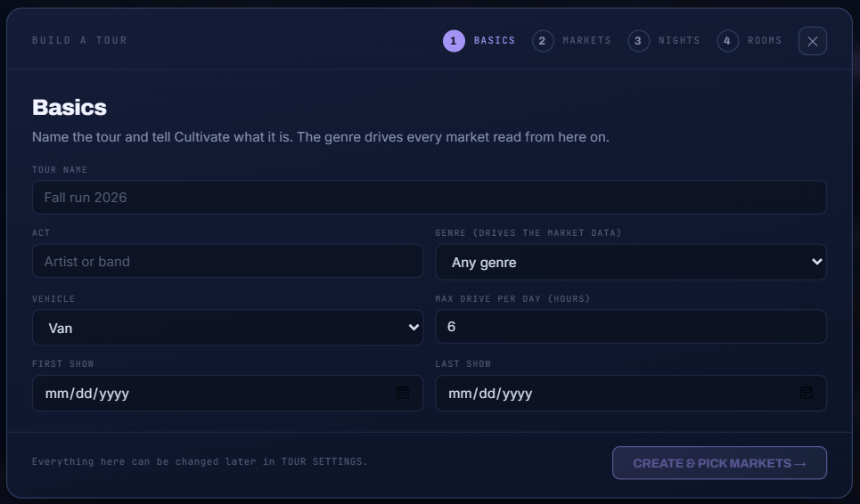The height and width of the screenshot is (504, 860).
Task: Click the step 3 circle icon
Action: [638, 41]
